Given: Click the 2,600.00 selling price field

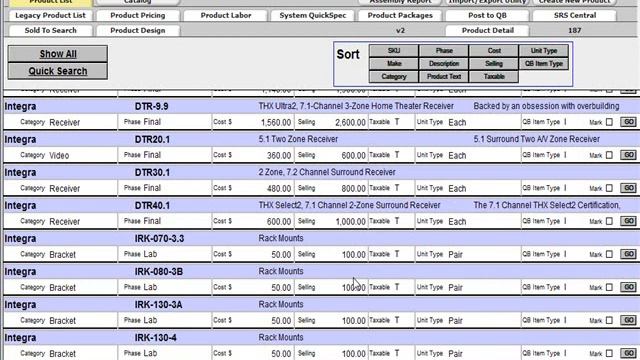Looking at the screenshot, I should pyautogui.click(x=350, y=122).
